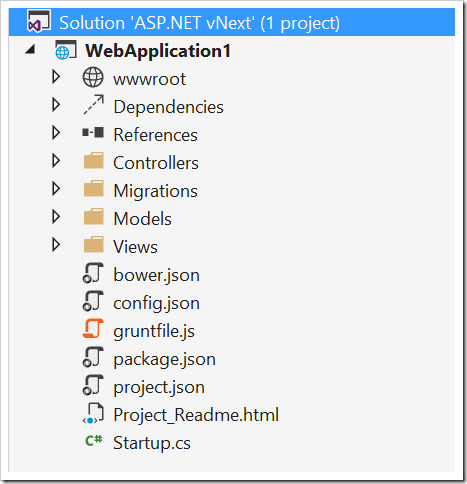This screenshot has height=484, width=467.
Task: Expand the wwwroot node
Action: (56, 77)
